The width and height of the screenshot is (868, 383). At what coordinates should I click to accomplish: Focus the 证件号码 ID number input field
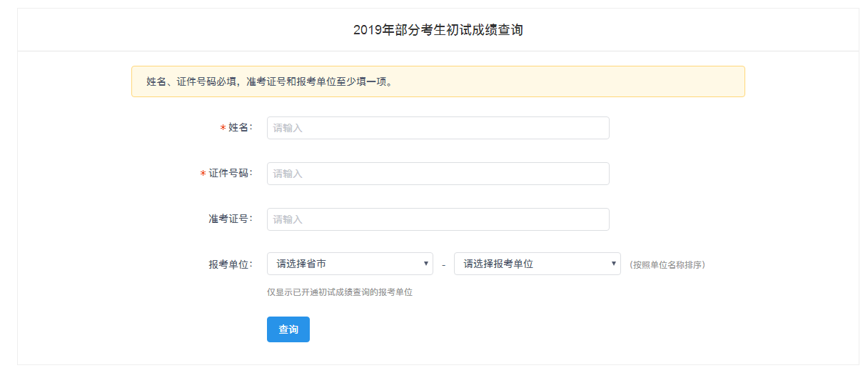click(x=438, y=174)
